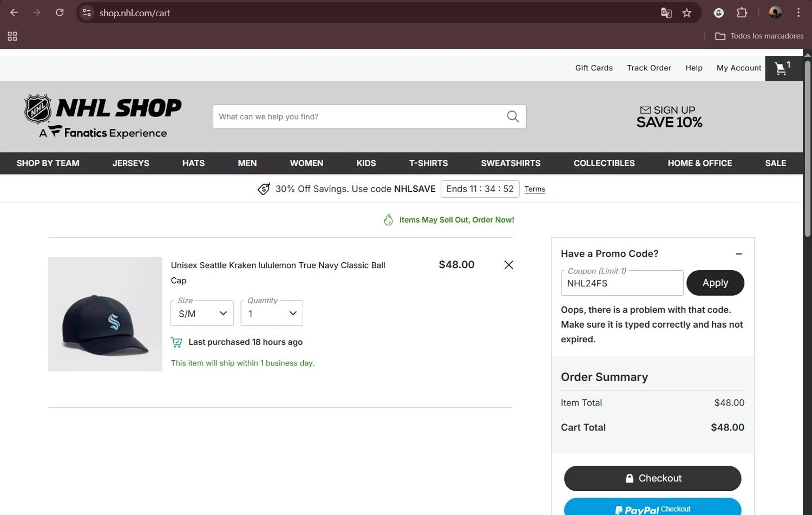
Task: Open the Size S/M dropdown
Action: 202,313
